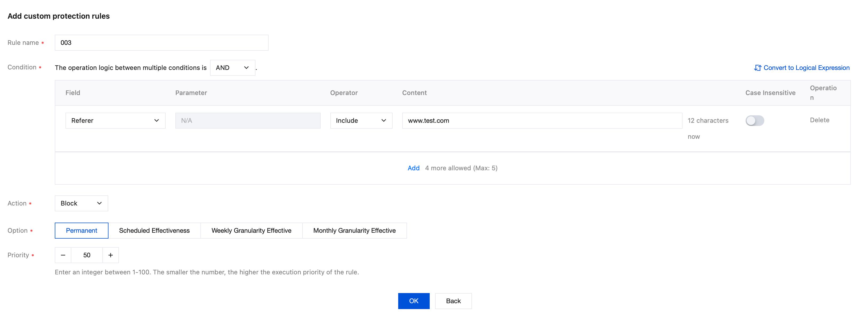Toggle the Case Insensitive switch
Viewport: 868px width, 316px height.
(x=754, y=120)
